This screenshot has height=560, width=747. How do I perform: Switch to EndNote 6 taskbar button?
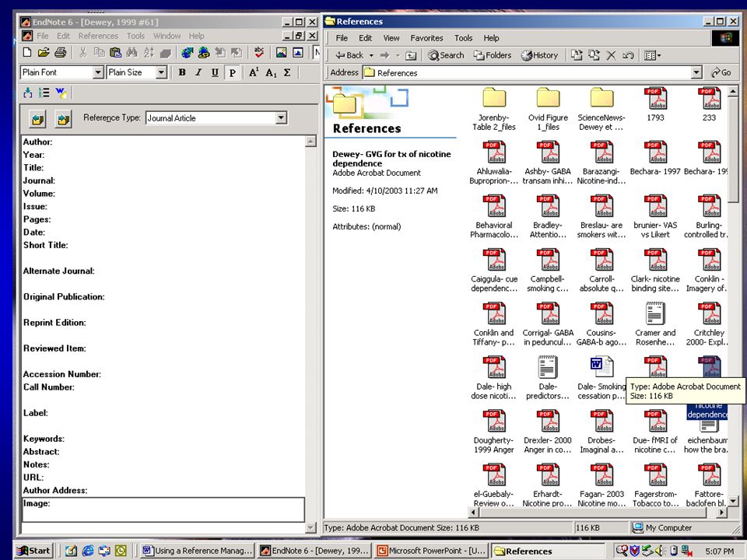[314, 551]
